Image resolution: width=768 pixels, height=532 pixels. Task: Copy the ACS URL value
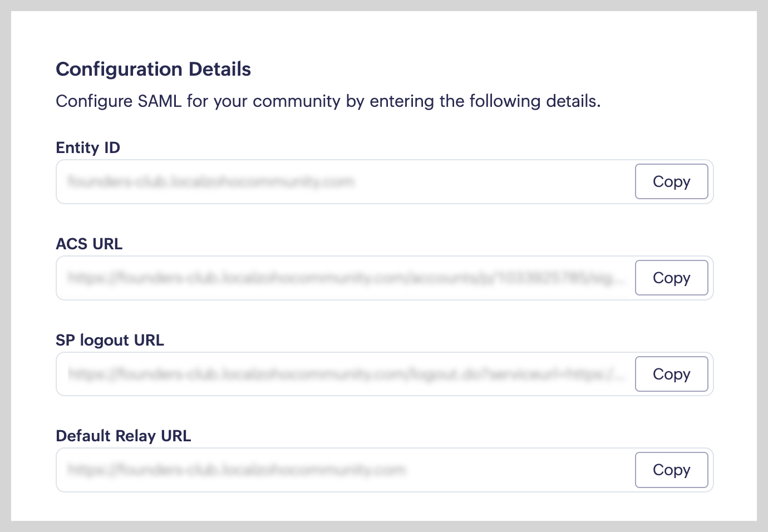[671, 278]
